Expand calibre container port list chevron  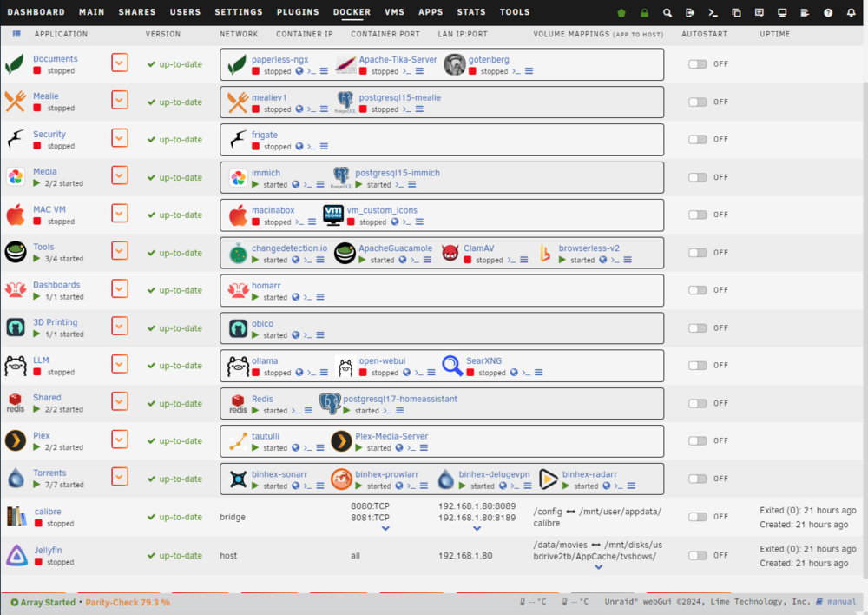click(x=386, y=528)
